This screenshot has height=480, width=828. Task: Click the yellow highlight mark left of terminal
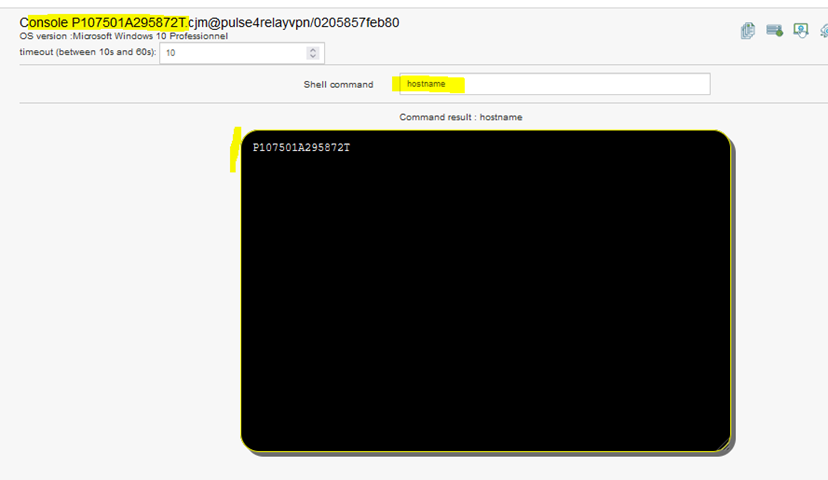[x=234, y=149]
